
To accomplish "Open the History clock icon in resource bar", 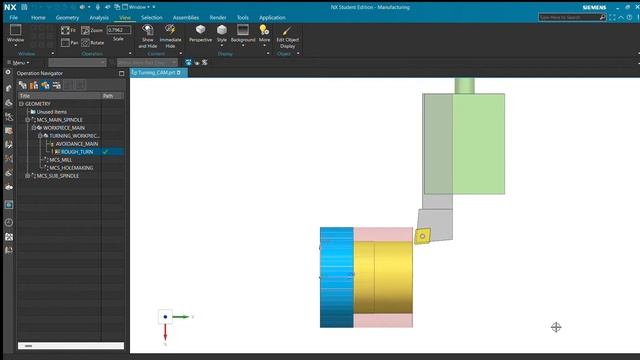I will [x=9, y=222].
